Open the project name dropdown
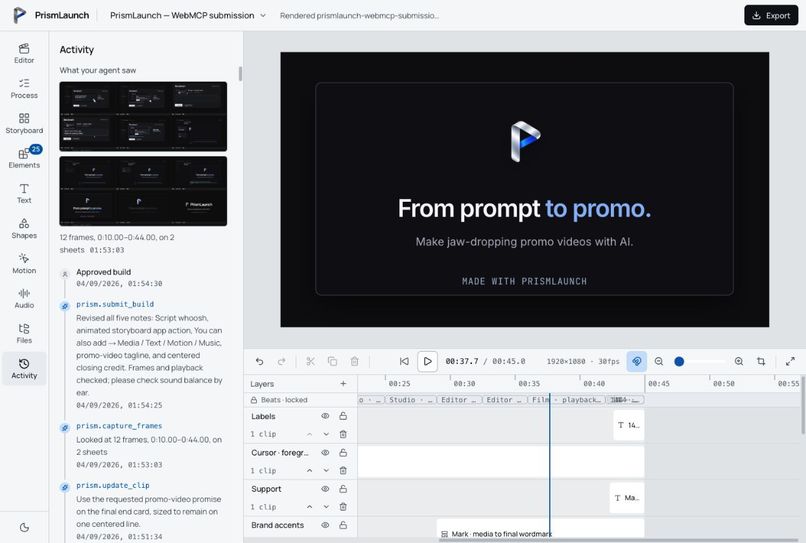The image size is (806, 543). 188,15
